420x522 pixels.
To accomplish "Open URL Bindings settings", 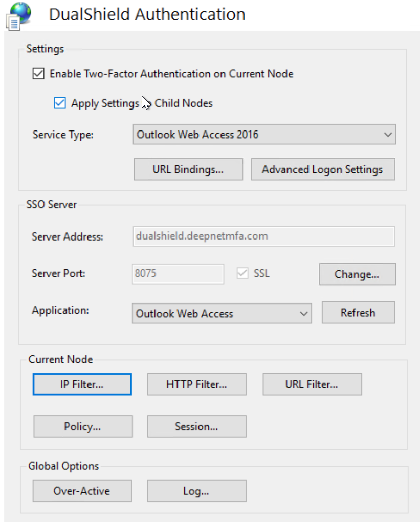I will tap(188, 170).
